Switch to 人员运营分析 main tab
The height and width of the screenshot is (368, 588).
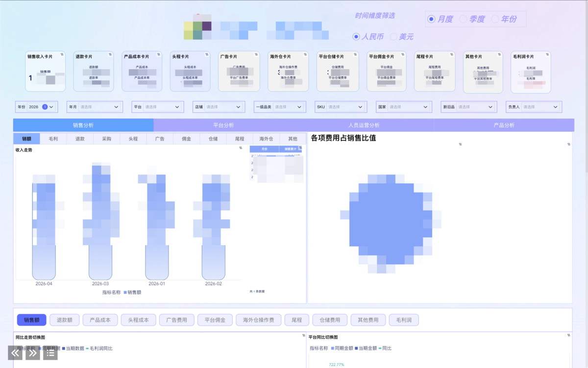tap(364, 125)
